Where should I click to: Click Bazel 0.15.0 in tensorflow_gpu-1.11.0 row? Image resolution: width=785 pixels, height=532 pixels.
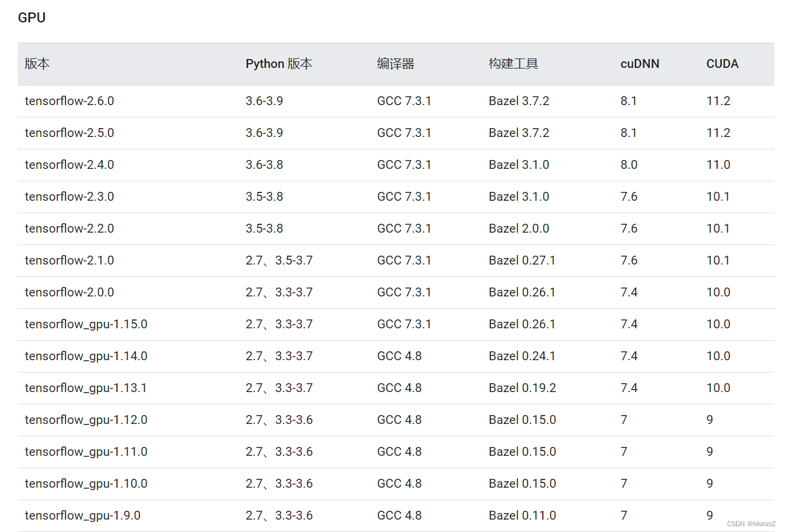[x=523, y=452]
